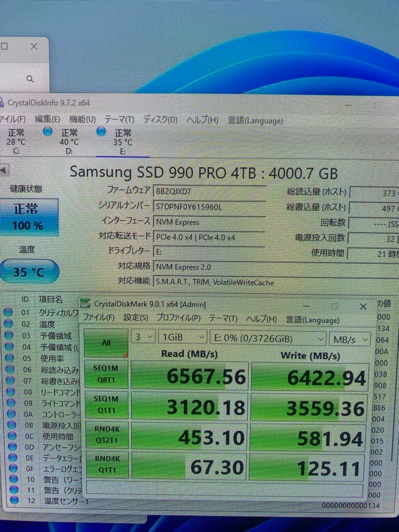The image size is (399, 532).
Task: Click the 35 °C temperature button
Action: (x=29, y=271)
